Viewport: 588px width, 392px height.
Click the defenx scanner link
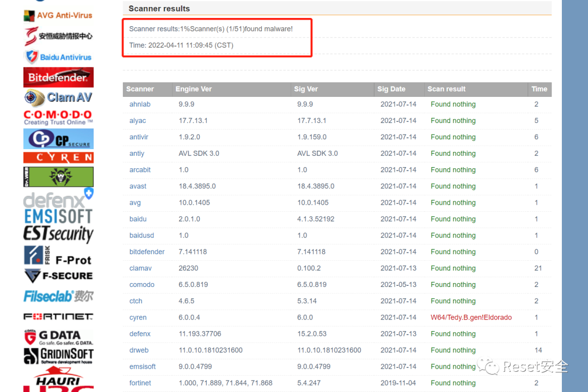(x=140, y=334)
